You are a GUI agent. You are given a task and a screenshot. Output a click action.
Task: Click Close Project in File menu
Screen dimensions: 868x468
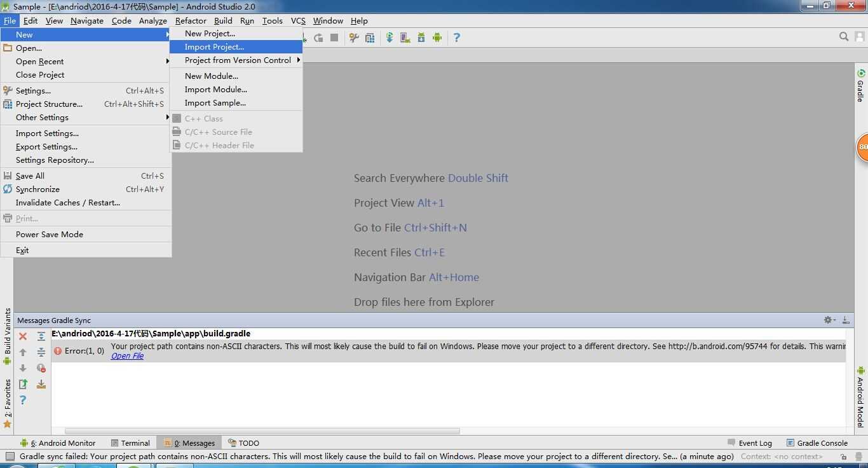click(x=86, y=74)
